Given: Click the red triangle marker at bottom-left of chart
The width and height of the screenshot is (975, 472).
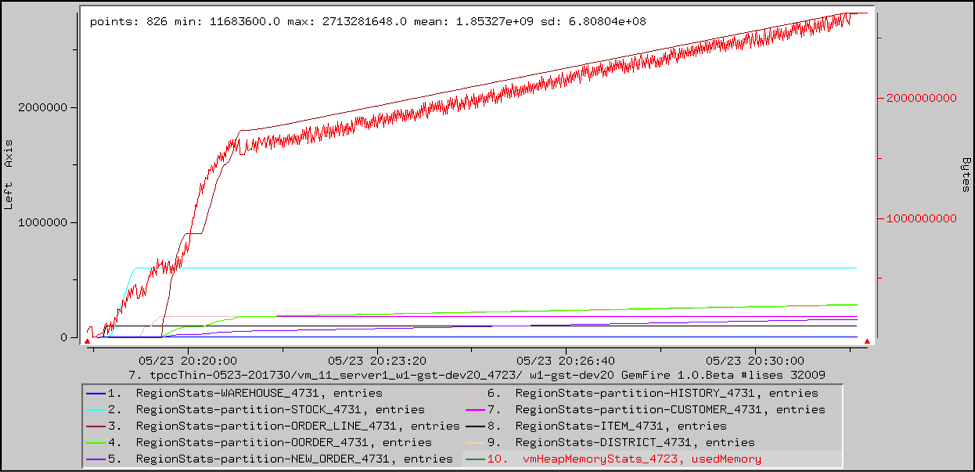Looking at the screenshot, I should point(88,341).
